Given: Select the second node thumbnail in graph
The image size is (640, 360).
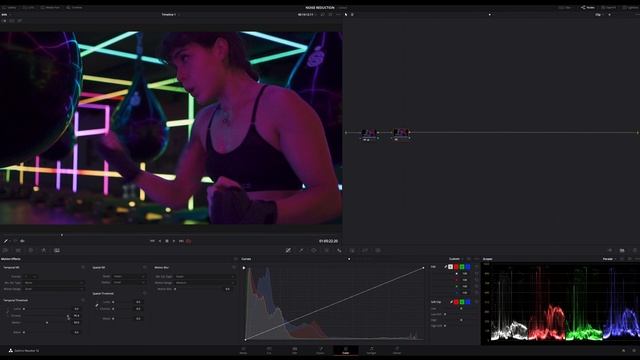Looking at the screenshot, I should pos(400,133).
